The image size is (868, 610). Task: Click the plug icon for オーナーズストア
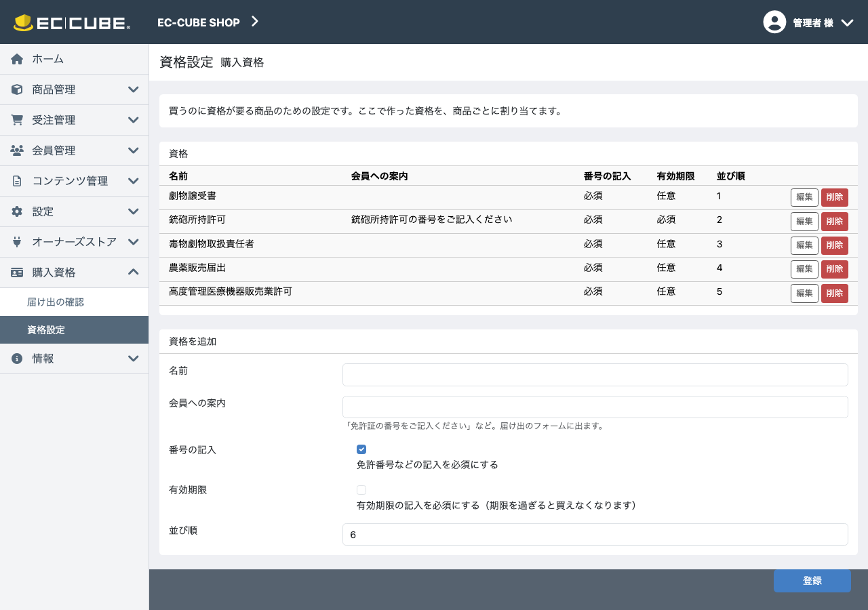[x=17, y=242]
